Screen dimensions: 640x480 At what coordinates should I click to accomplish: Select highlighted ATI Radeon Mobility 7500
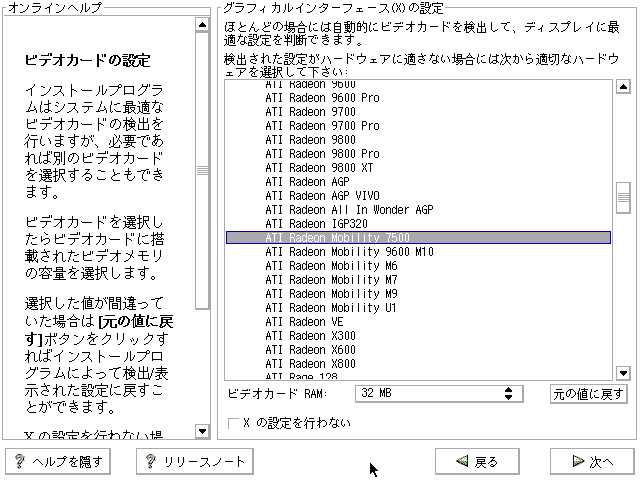[418, 238]
